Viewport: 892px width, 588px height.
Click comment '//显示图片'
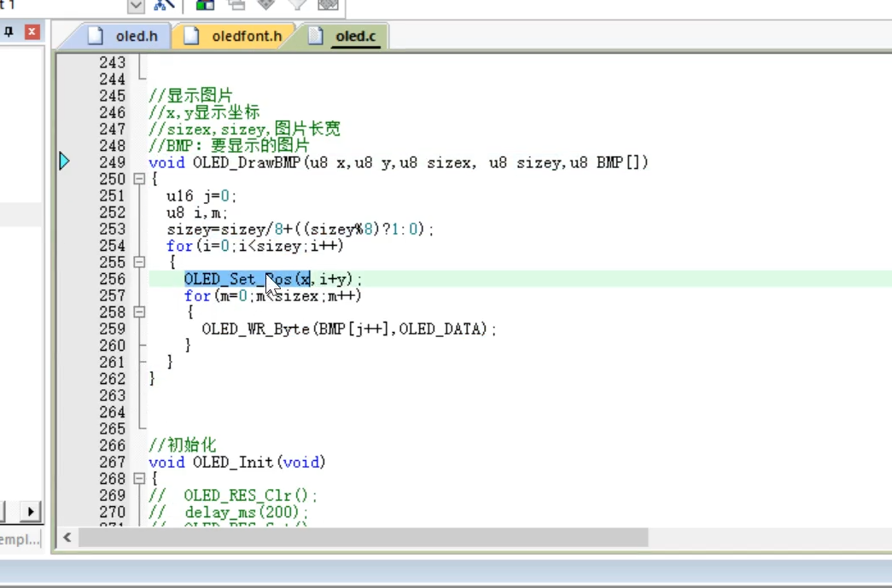190,96
